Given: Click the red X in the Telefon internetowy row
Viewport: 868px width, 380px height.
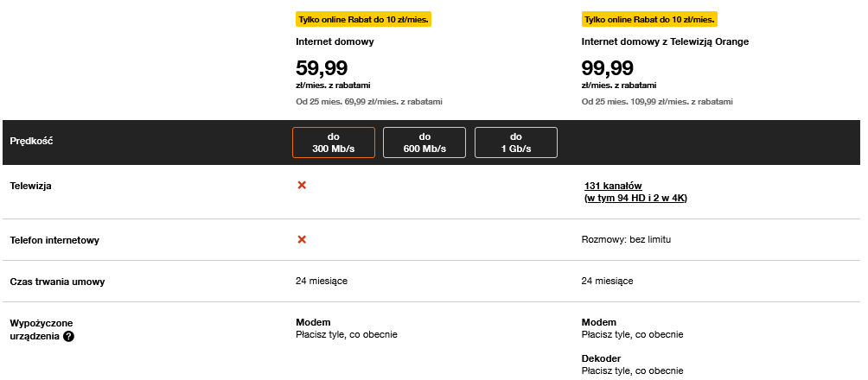Looking at the screenshot, I should [302, 239].
